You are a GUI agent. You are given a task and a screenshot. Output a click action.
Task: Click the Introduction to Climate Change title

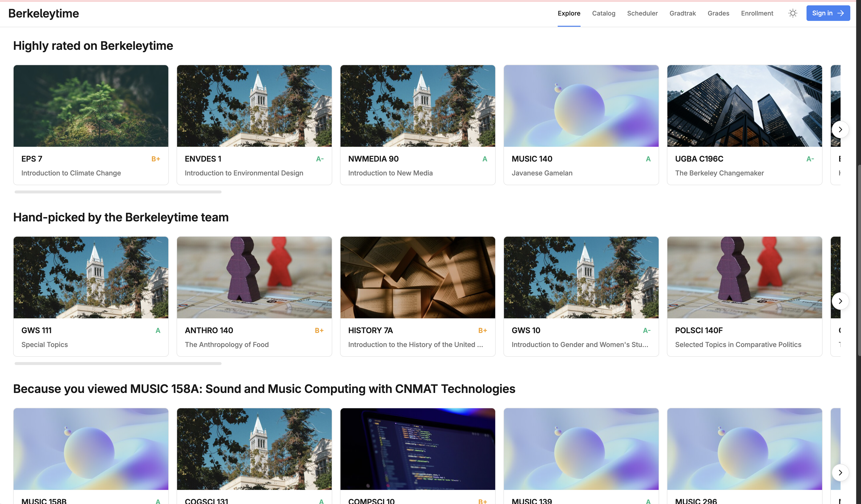tap(71, 173)
